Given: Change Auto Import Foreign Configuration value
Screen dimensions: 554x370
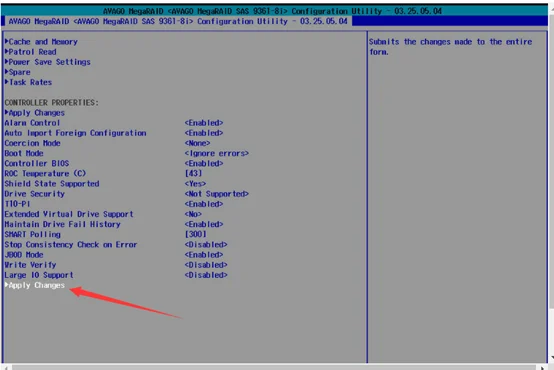Looking at the screenshot, I should (x=204, y=133).
